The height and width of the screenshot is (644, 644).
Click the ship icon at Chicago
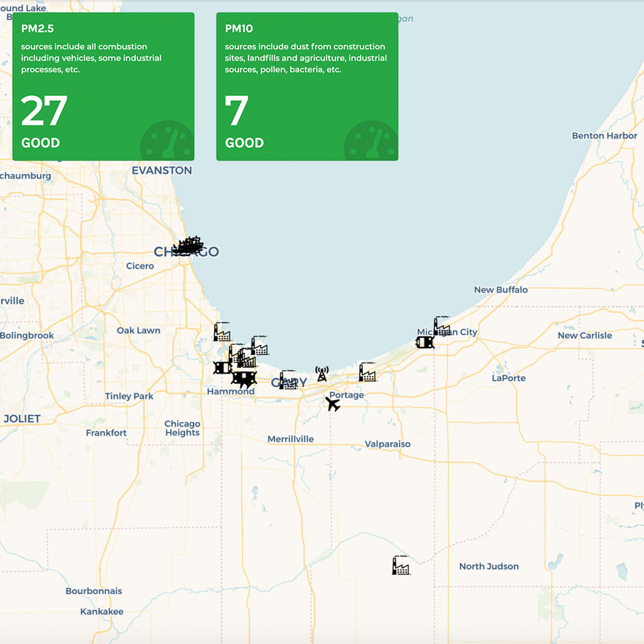coord(188,246)
